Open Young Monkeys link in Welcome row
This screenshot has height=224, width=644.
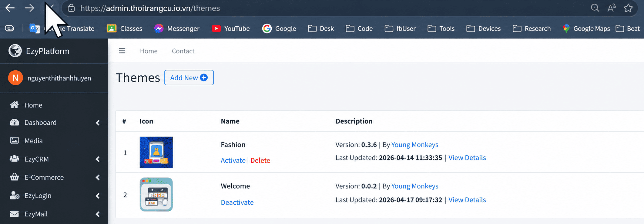coord(415,186)
